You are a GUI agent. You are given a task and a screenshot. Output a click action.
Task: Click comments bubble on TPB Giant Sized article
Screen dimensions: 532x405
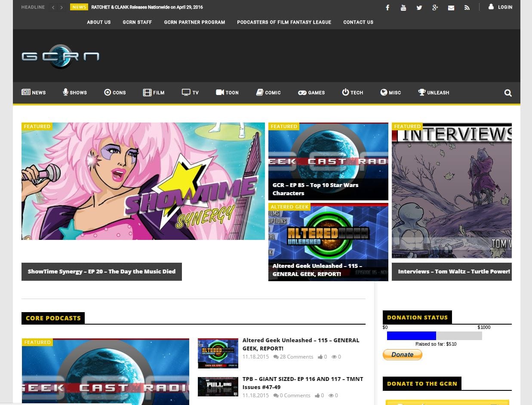click(276, 396)
